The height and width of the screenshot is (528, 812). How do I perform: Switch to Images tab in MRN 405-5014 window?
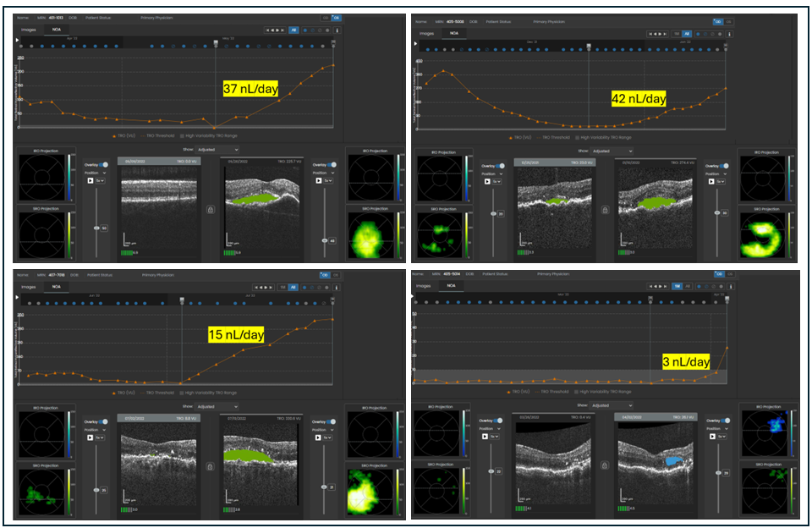coord(423,285)
